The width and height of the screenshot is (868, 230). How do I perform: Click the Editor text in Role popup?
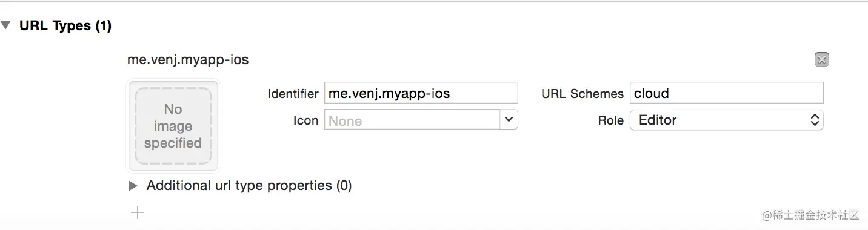pyautogui.click(x=658, y=120)
